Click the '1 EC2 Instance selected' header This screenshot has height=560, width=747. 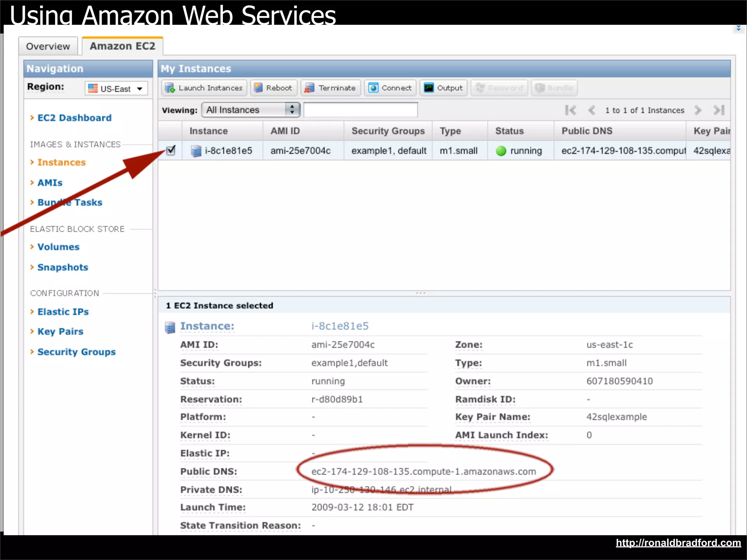point(219,306)
